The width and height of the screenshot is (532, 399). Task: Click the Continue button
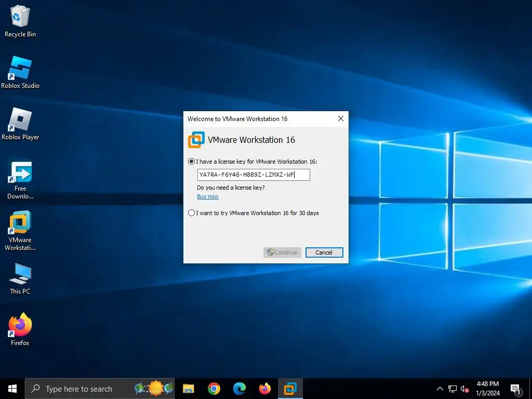point(282,252)
